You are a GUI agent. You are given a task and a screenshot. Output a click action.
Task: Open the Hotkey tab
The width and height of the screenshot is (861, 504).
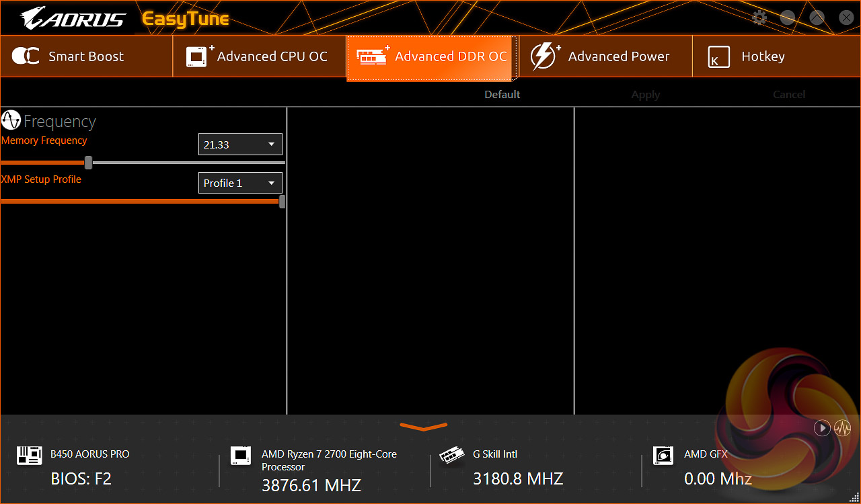[x=777, y=56]
